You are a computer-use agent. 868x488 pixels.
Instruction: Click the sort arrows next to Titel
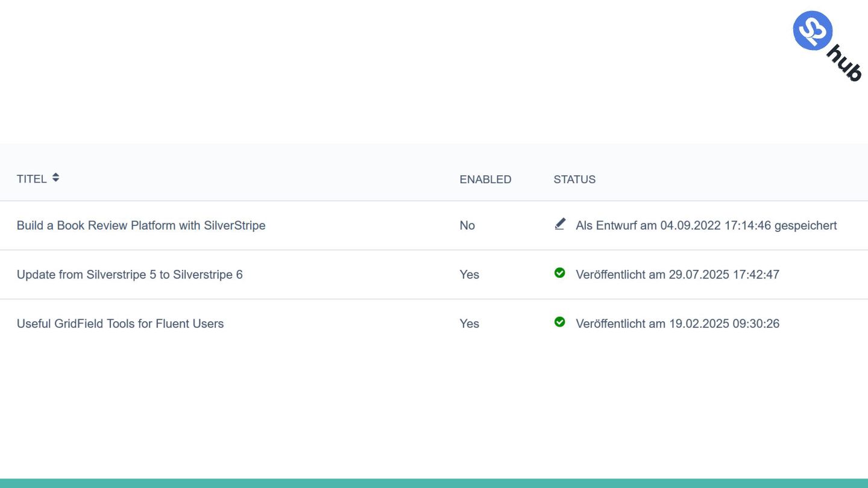[x=55, y=178]
